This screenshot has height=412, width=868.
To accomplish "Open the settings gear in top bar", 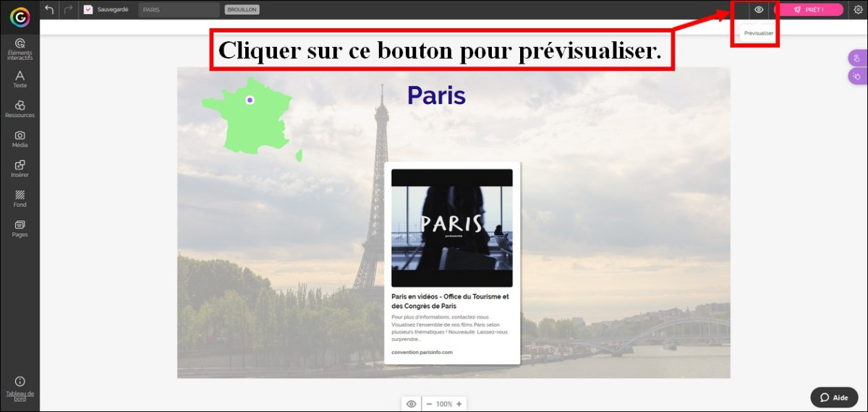I will [858, 9].
